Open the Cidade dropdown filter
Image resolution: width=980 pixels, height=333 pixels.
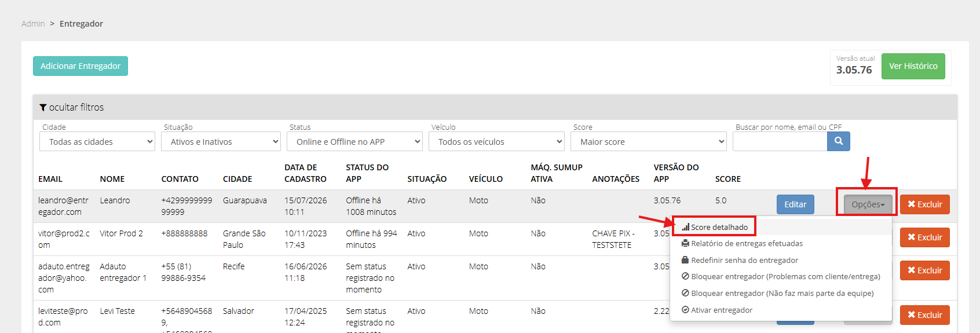pos(97,141)
